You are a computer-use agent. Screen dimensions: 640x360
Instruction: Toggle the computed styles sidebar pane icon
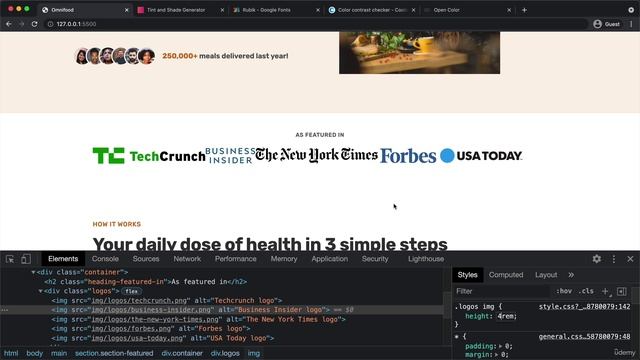[622, 291]
